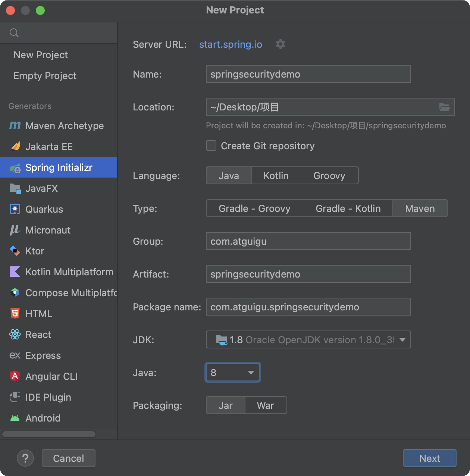Image resolution: width=470 pixels, height=476 pixels.
Task: Open the JDK version dropdown
Action: (402, 340)
